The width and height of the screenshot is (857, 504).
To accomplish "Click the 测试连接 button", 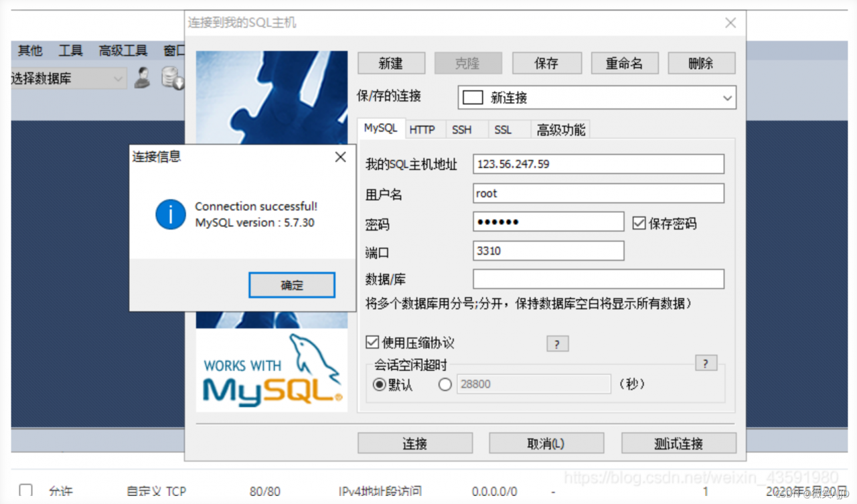I will (679, 443).
